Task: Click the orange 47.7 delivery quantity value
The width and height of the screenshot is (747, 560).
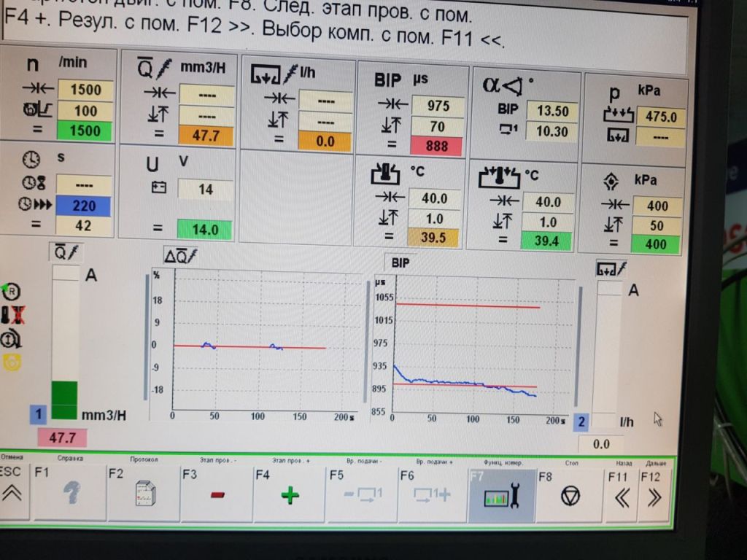Action: (x=206, y=136)
